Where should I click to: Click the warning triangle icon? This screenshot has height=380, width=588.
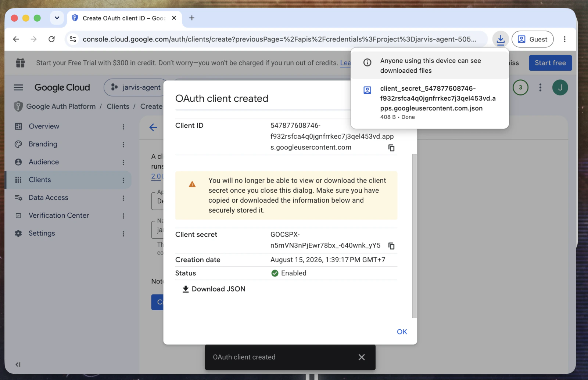point(192,184)
